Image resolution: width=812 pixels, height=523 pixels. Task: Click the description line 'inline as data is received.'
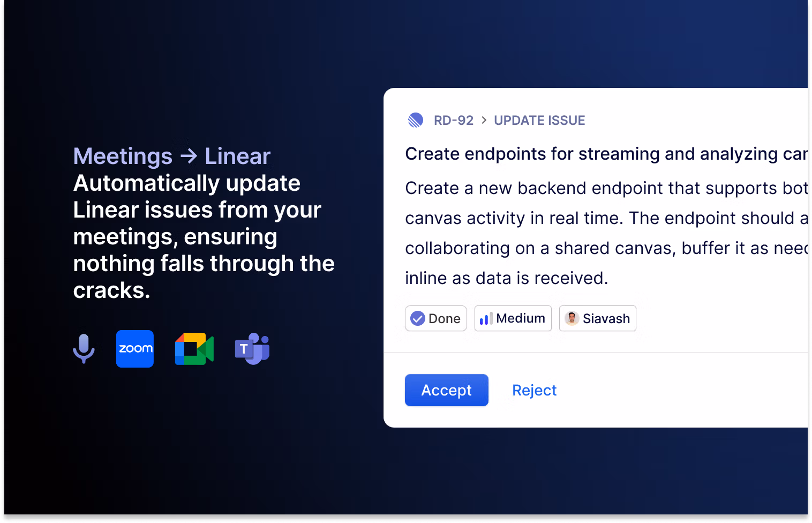click(507, 278)
